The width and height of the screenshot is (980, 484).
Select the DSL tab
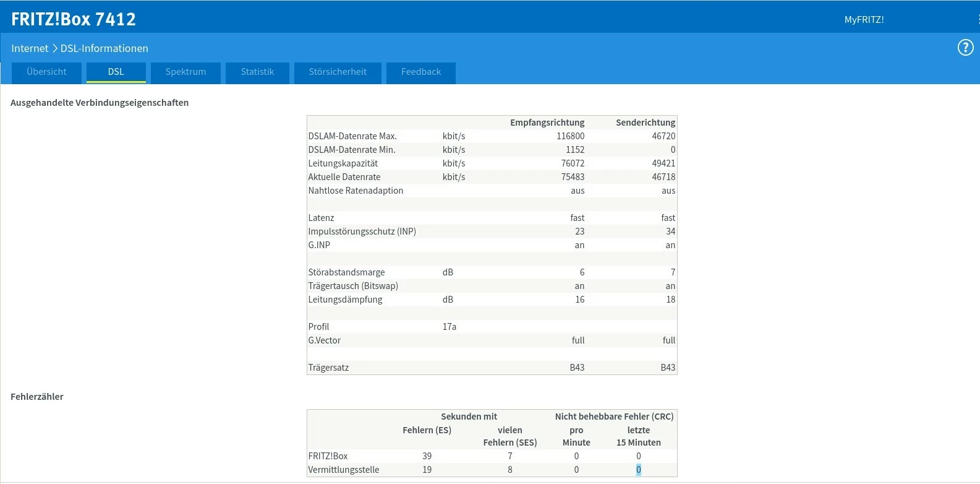[x=116, y=72]
